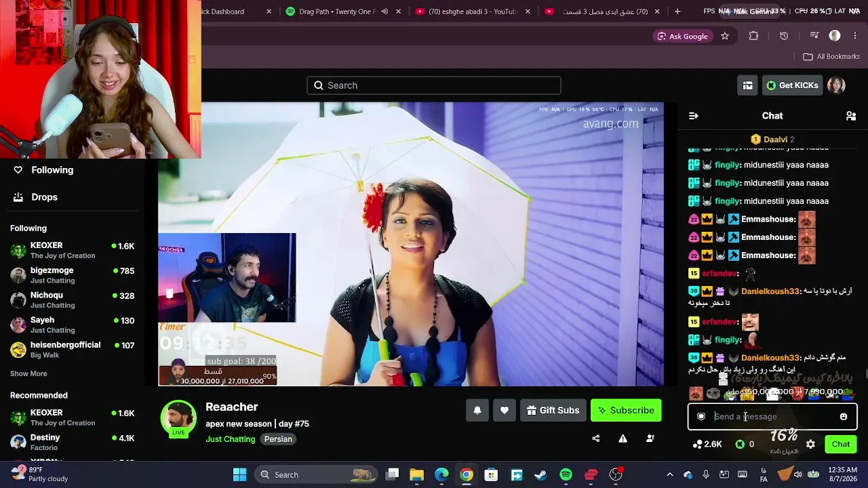Viewport: 868px width, 488px height.
Task: Switch to the Dashboard browser tab
Action: click(237, 12)
